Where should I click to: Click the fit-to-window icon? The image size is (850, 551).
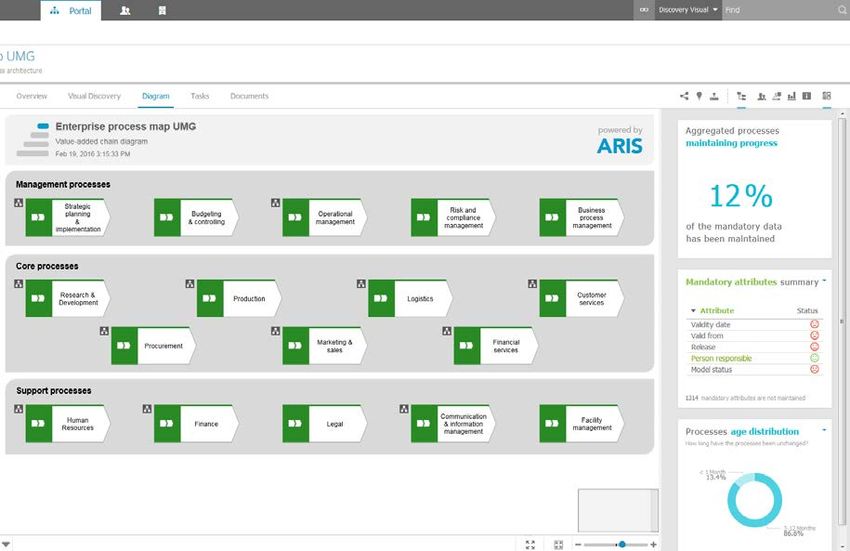[558, 544]
